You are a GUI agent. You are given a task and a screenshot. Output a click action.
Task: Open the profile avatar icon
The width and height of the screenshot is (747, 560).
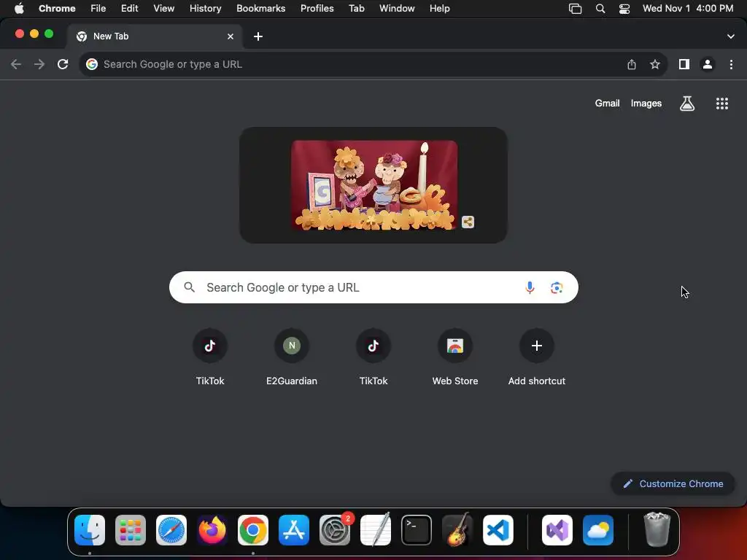(708, 64)
